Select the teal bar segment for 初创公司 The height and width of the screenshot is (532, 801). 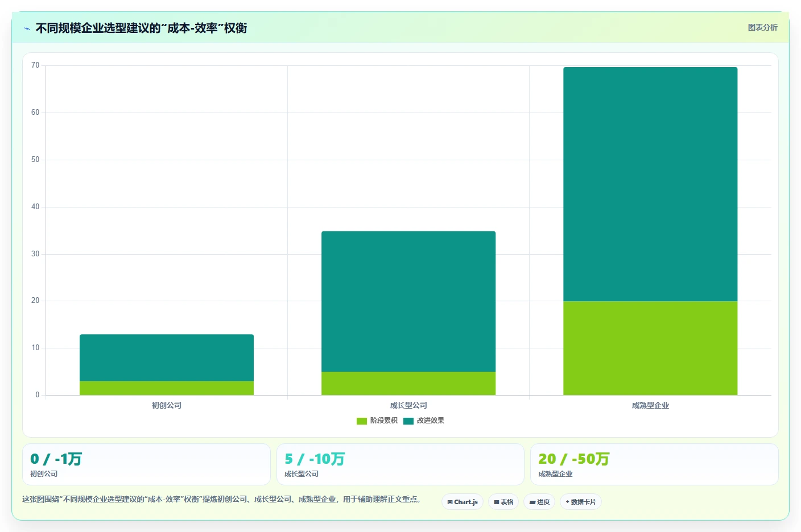click(x=167, y=358)
